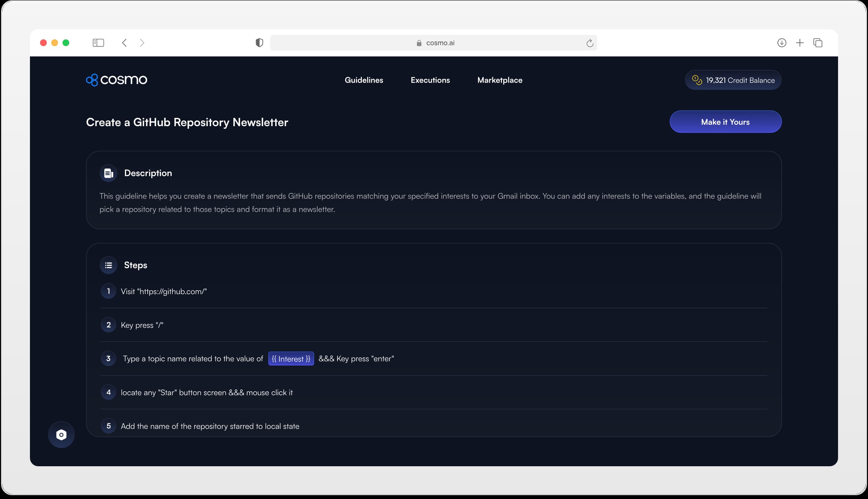Click the Description document icon
Viewport: 868px width, 499px height.
point(108,173)
